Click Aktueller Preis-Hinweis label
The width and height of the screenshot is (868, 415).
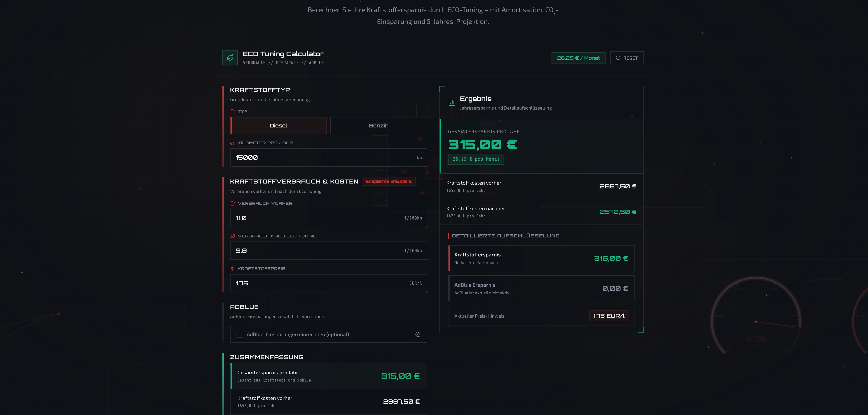(x=479, y=316)
